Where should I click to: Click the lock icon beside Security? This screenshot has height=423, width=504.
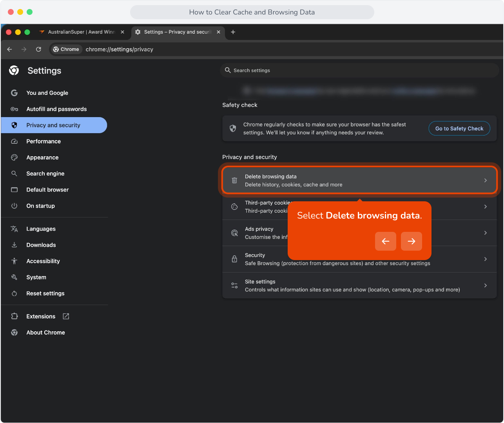coord(234,259)
